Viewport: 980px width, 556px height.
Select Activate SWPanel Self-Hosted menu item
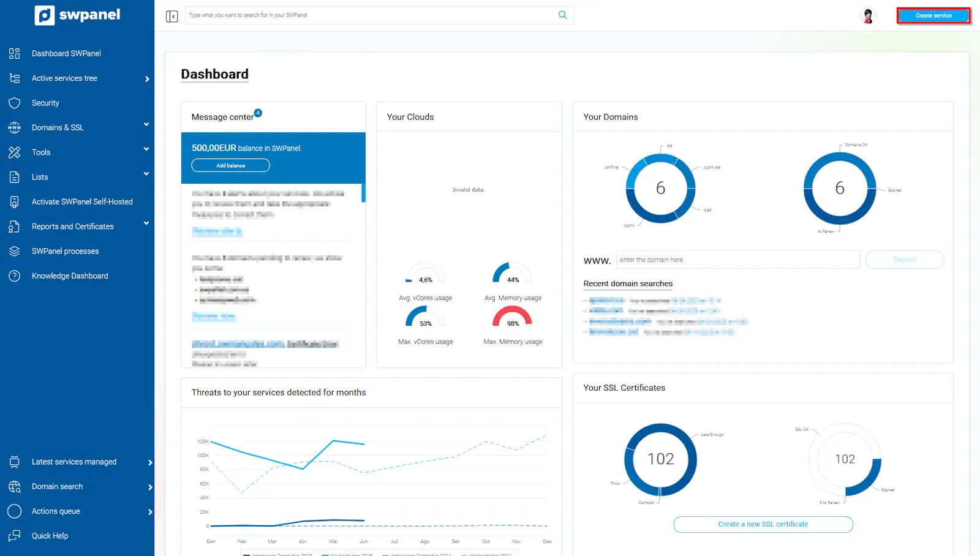pyautogui.click(x=82, y=202)
